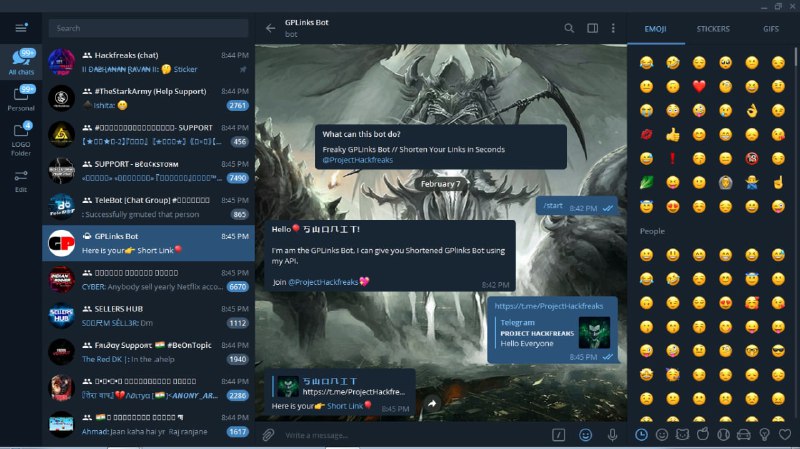The height and width of the screenshot is (449, 800).
Task: Click the forward arrow on last message
Action: [432, 404]
